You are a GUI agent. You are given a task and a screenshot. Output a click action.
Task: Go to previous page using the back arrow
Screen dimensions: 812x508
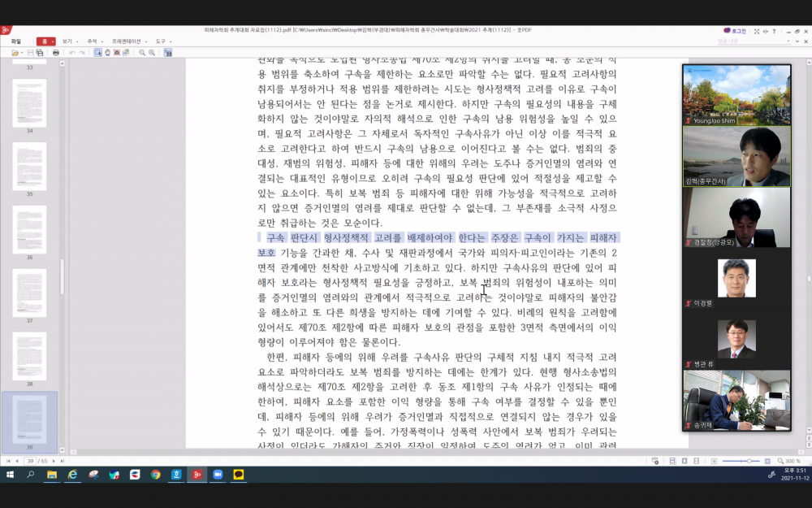[x=17, y=461]
